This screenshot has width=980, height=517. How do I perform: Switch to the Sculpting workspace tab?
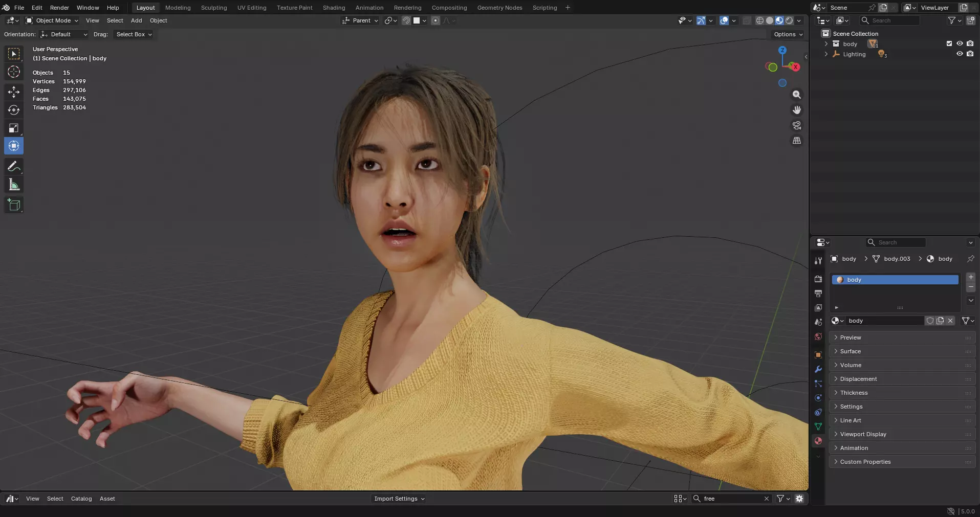pyautogui.click(x=214, y=8)
